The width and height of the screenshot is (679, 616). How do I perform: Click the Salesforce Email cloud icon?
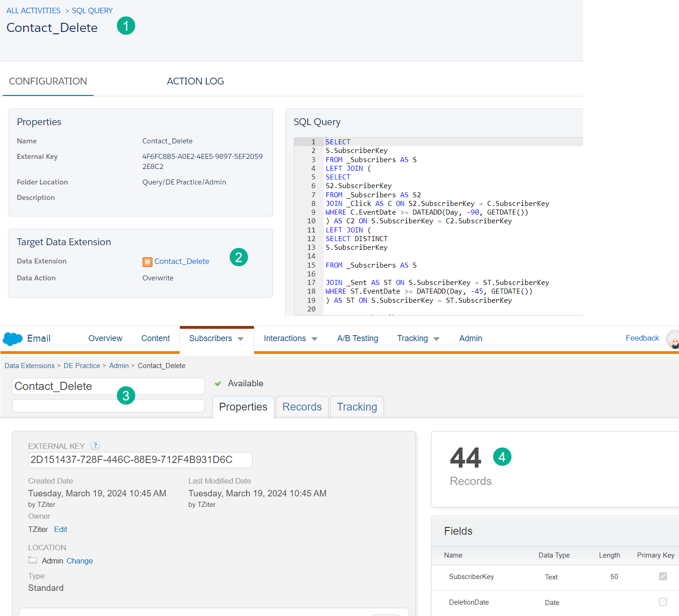pyautogui.click(x=12, y=338)
